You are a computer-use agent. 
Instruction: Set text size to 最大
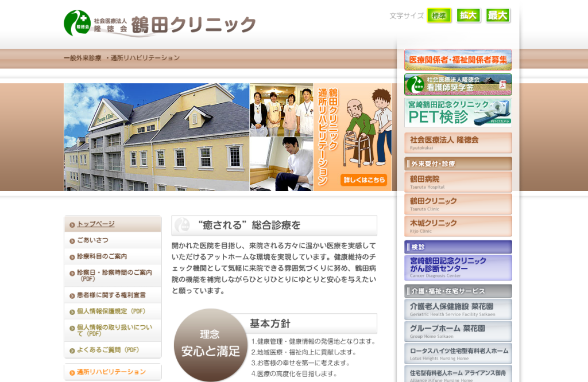498,15
